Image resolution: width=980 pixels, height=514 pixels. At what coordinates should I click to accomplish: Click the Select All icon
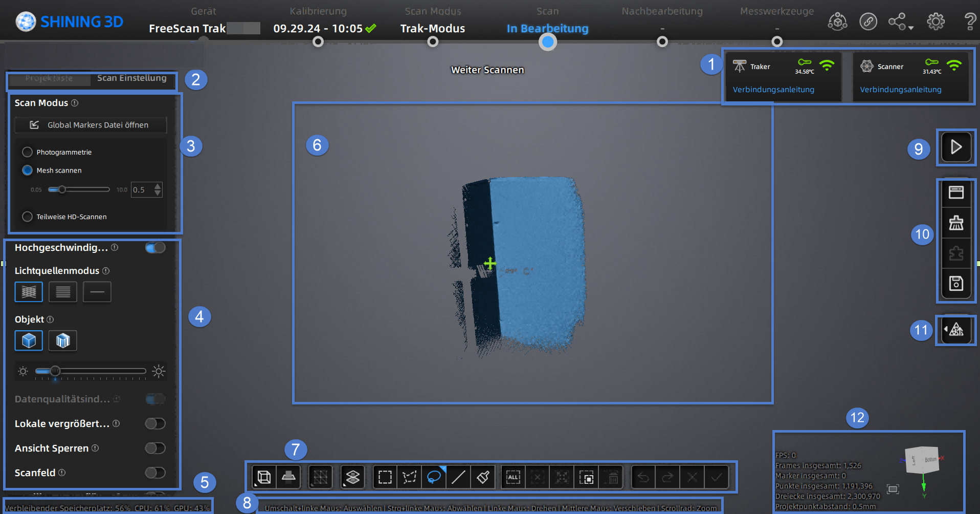coord(513,477)
